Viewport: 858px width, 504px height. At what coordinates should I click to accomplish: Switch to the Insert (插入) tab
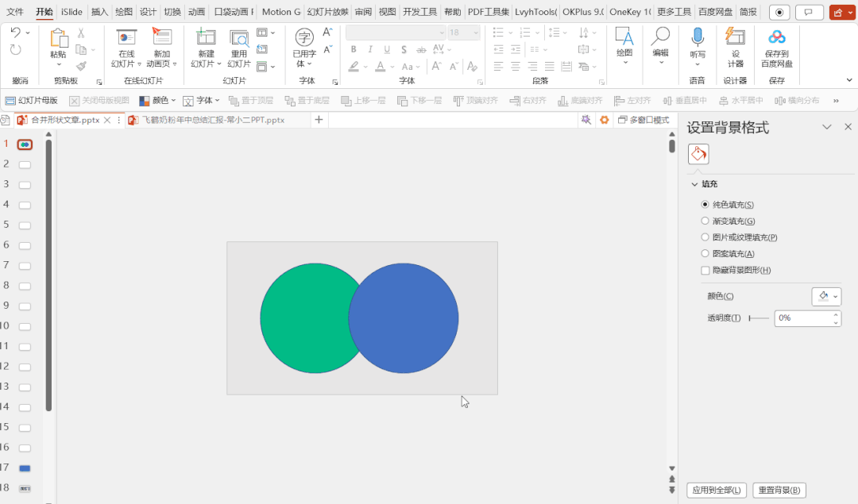click(99, 11)
